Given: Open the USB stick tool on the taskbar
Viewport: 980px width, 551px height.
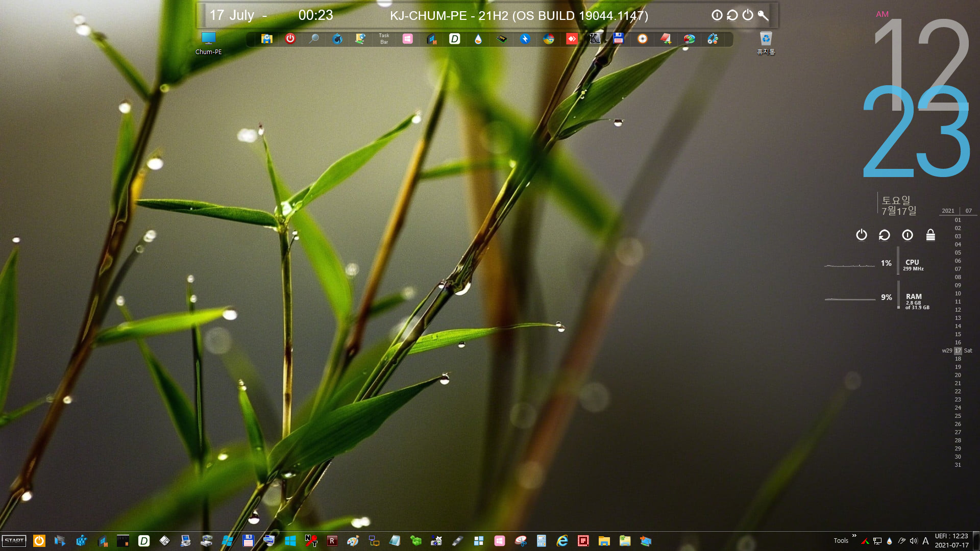Looking at the screenshot, I should [458, 541].
